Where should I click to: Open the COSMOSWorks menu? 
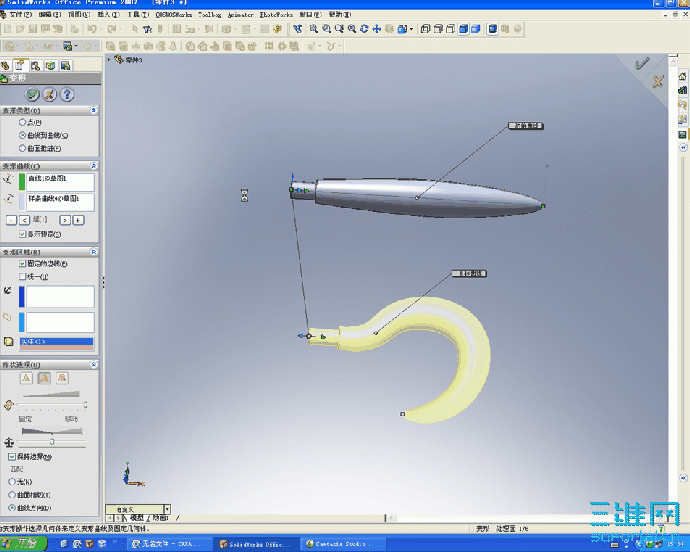tap(174, 15)
